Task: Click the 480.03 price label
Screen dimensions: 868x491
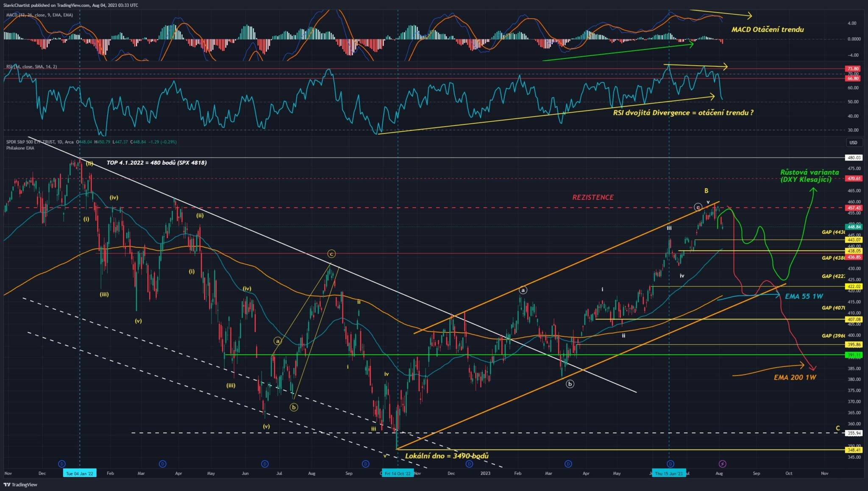Action: tap(854, 158)
